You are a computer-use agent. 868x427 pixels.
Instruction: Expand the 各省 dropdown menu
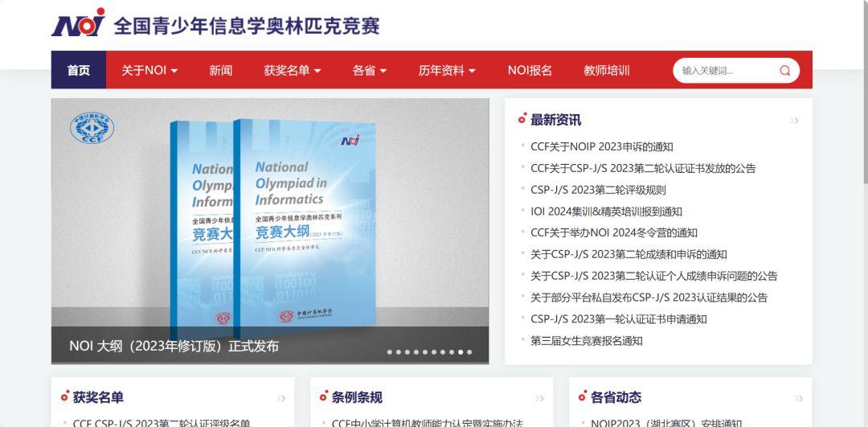click(x=369, y=70)
